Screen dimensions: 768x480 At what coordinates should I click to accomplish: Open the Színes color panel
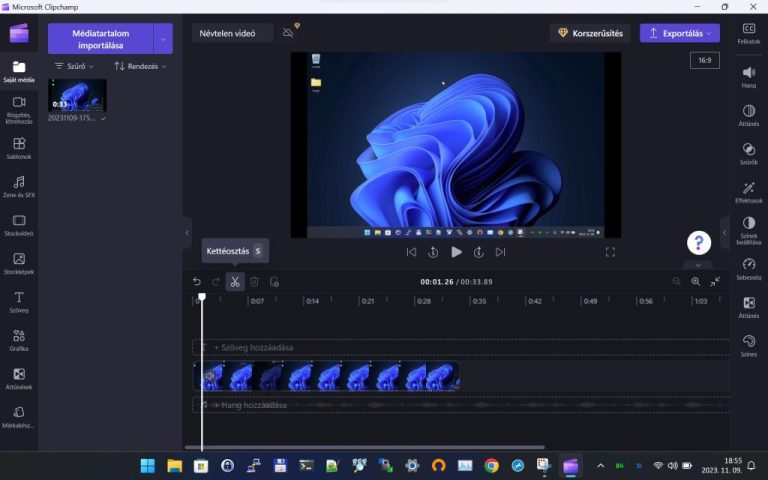coord(748,346)
